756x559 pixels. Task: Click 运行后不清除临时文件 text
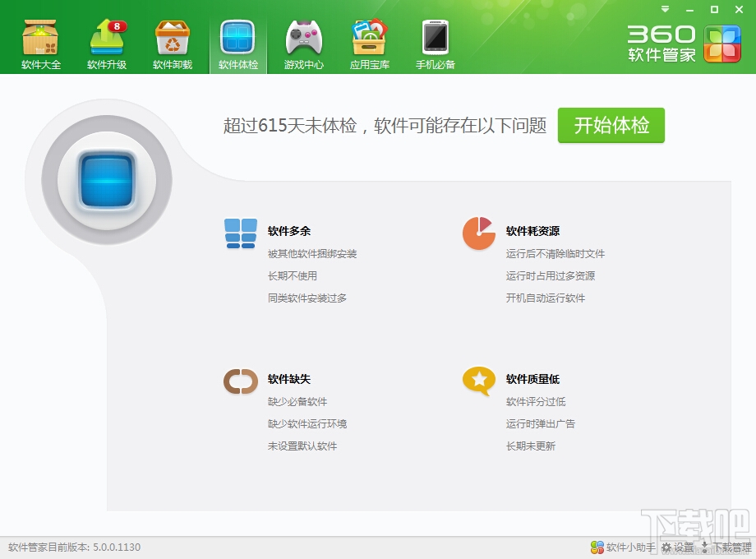[x=555, y=254]
